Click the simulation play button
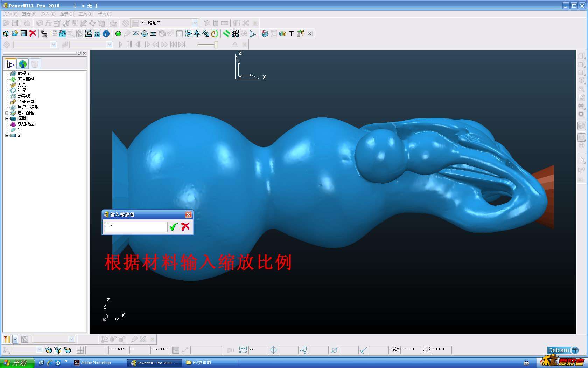The image size is (588, 368). (121, 45)
